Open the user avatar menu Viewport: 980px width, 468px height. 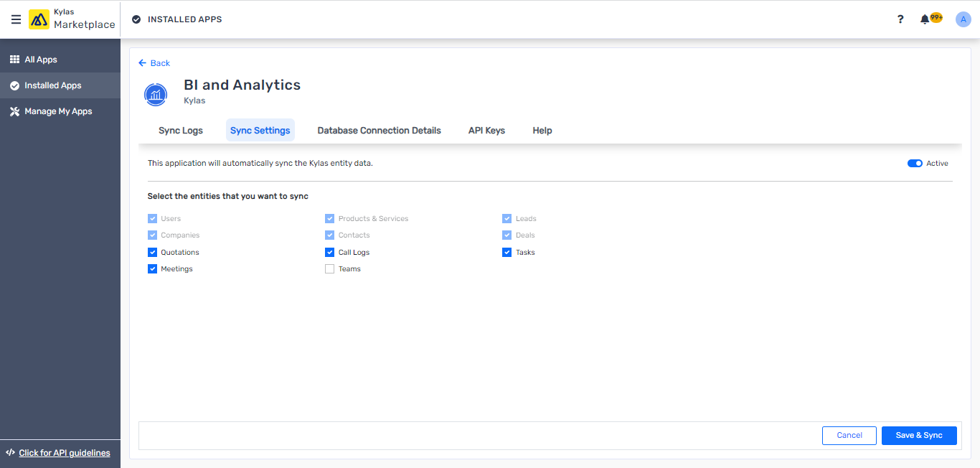point(963,19)
